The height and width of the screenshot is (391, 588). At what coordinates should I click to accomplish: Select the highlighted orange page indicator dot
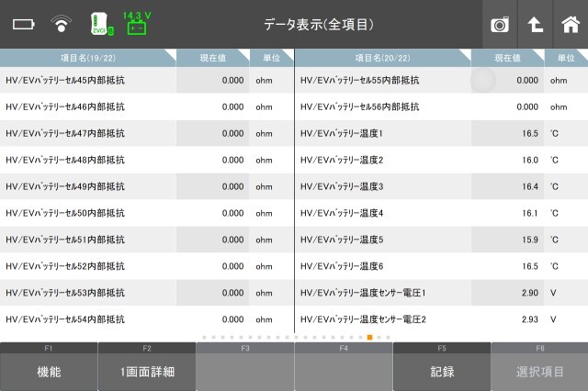point(369,337)
